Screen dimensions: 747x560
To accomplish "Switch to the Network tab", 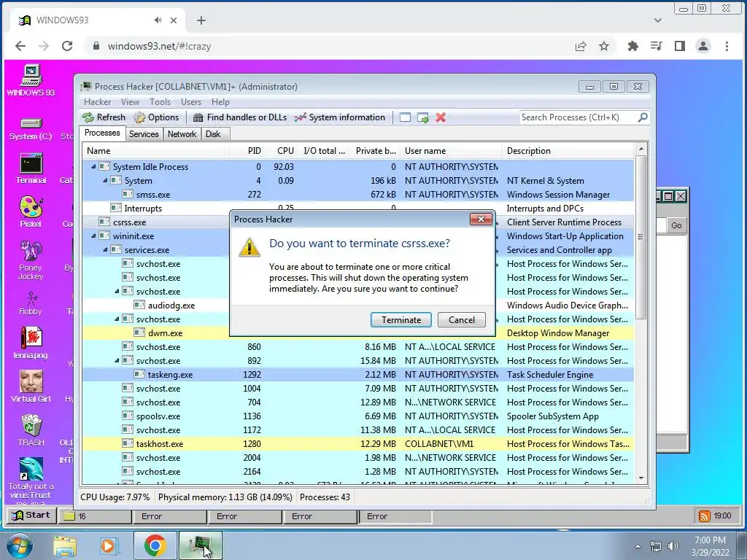I will click(182, 134).
